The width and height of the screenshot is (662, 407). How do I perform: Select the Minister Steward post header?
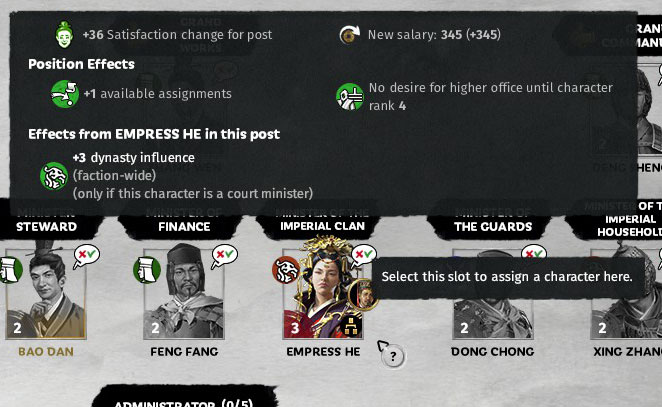[x=46, y=220]
